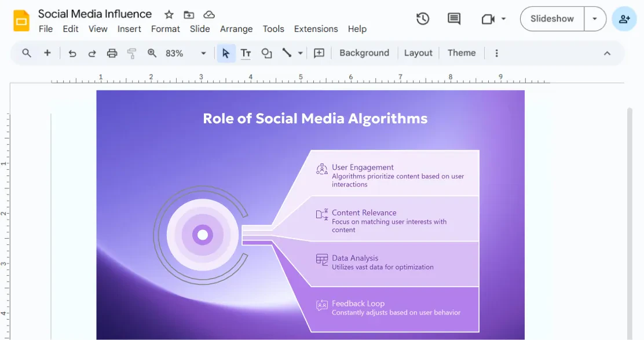Image resolution: width=644 pixels, height=340 pixels.
Task: Open the zoom level dropdown
Action: tap(203, 53)
